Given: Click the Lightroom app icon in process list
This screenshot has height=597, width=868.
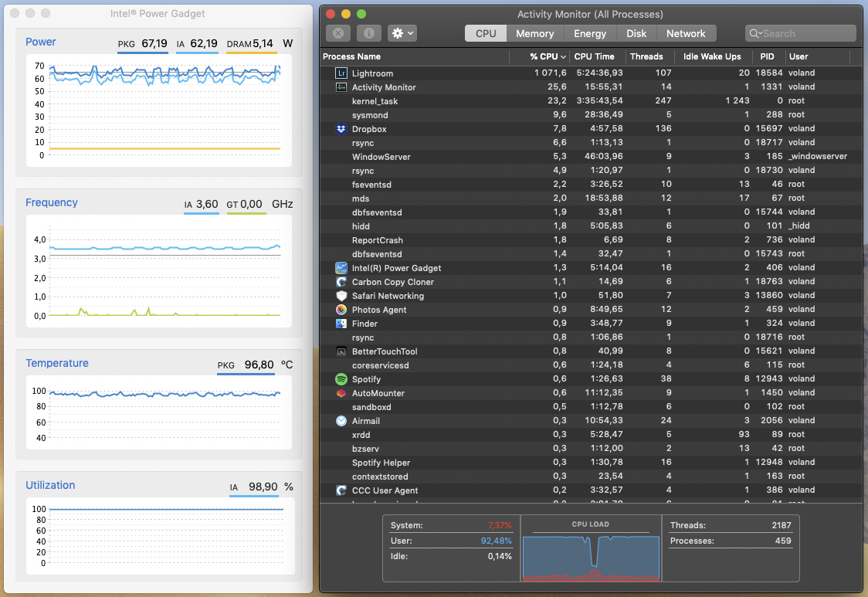Looking at the screenshot, I should click(341, 73).
